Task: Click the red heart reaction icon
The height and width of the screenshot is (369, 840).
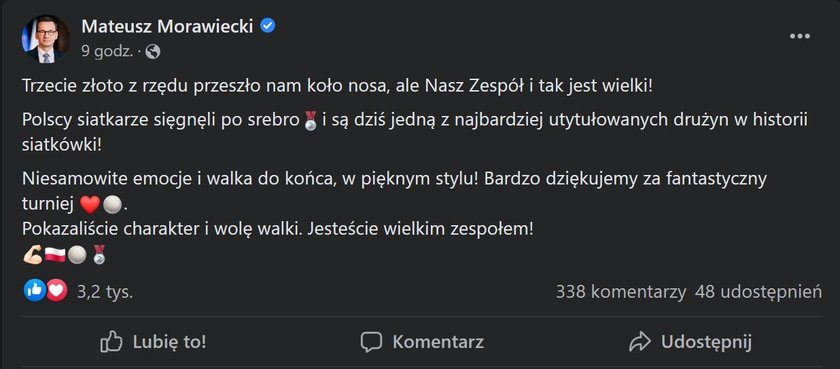Action: [x=56, y=291]
